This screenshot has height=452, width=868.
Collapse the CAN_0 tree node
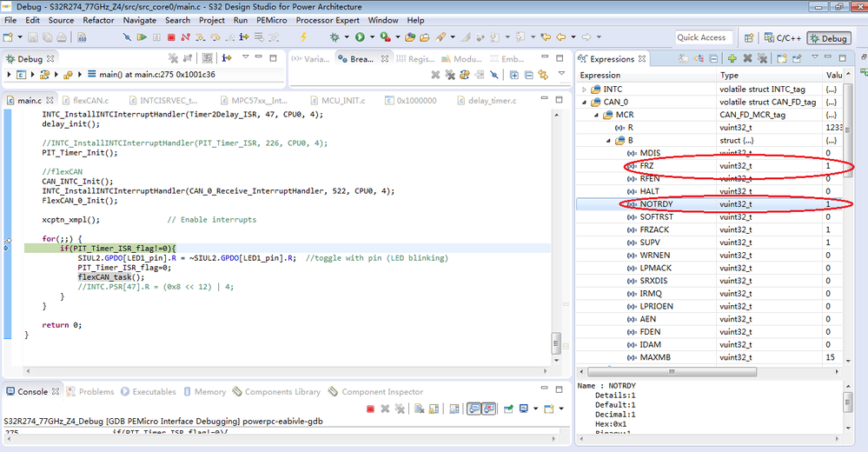click(585, 102)
